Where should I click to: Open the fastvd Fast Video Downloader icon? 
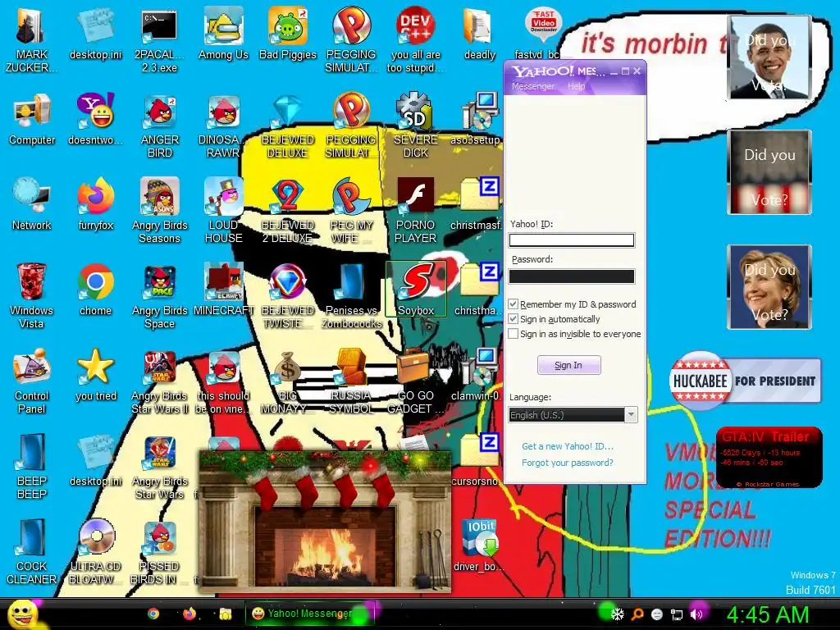point(541,34)
